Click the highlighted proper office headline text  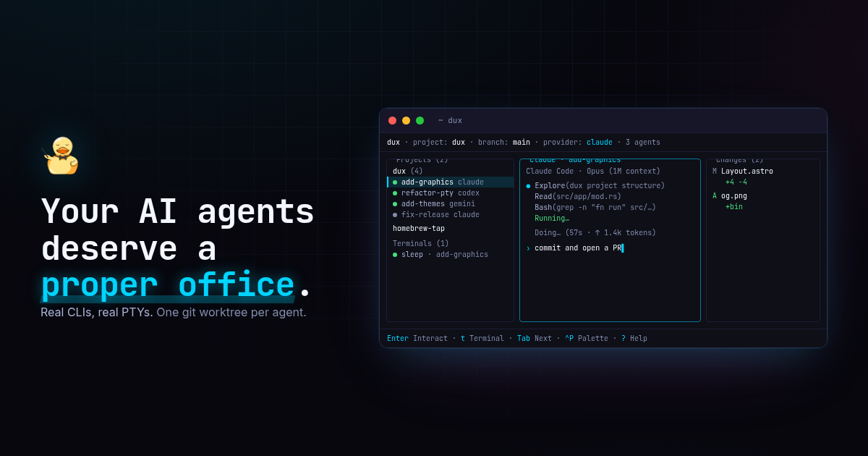pos(168,286)
